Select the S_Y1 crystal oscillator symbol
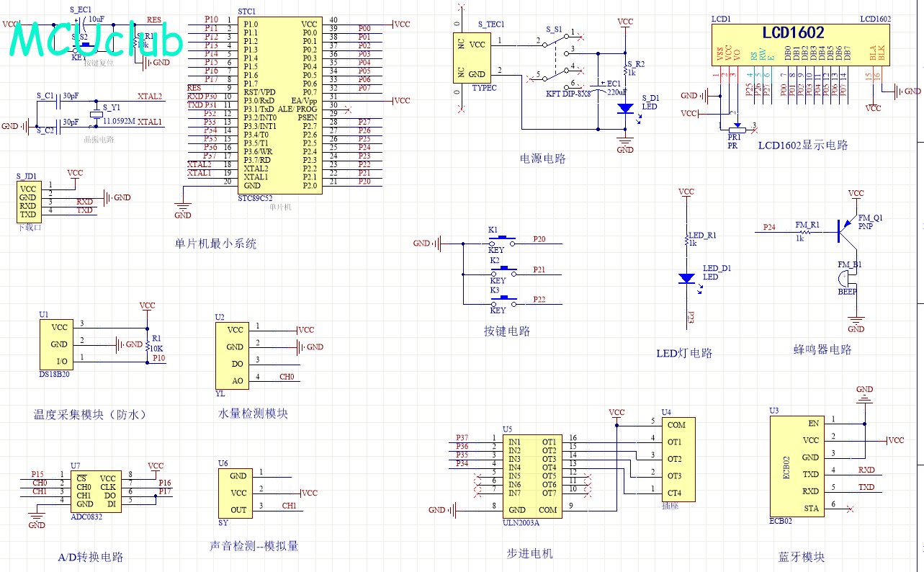 96,115
